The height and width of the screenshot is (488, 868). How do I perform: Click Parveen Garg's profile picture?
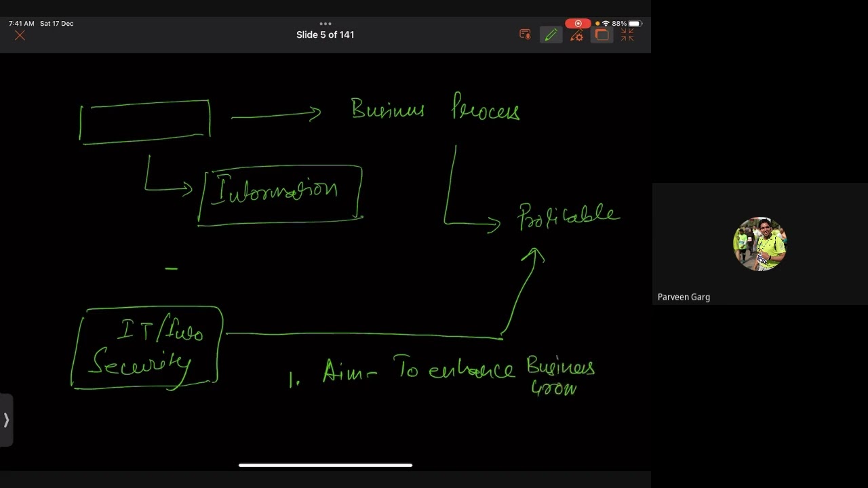[759, 244]
